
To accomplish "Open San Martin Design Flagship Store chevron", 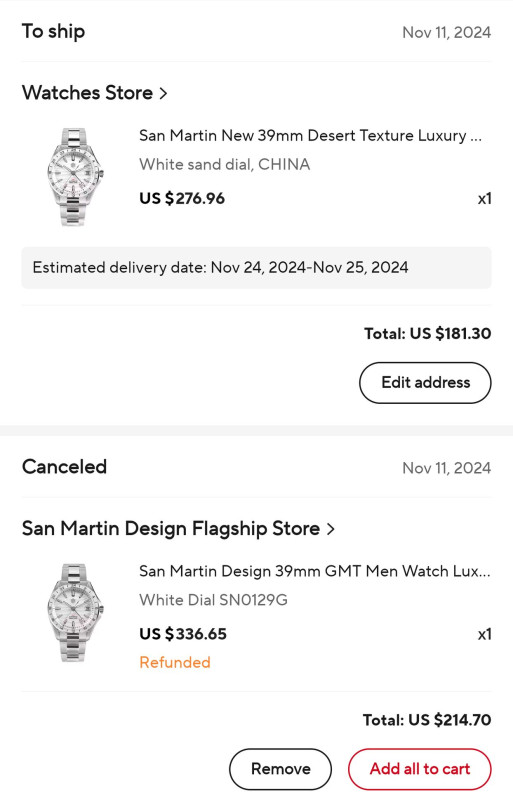I will click(x=331, y=529).
